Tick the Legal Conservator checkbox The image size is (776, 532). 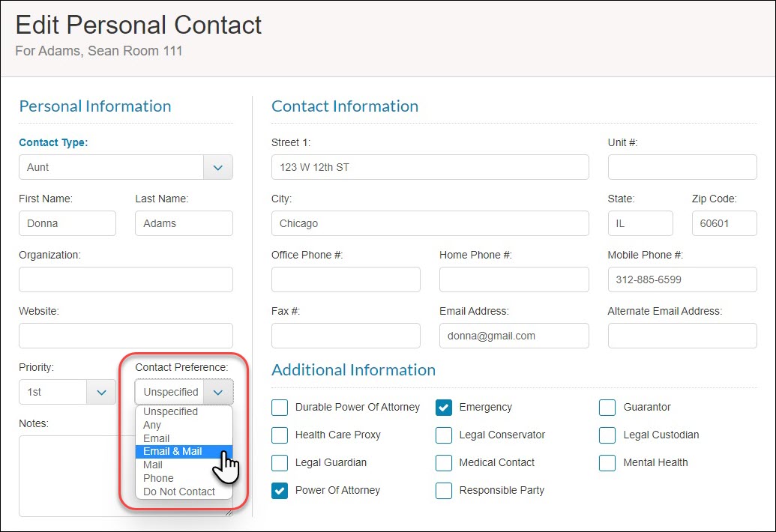(444, 435)
